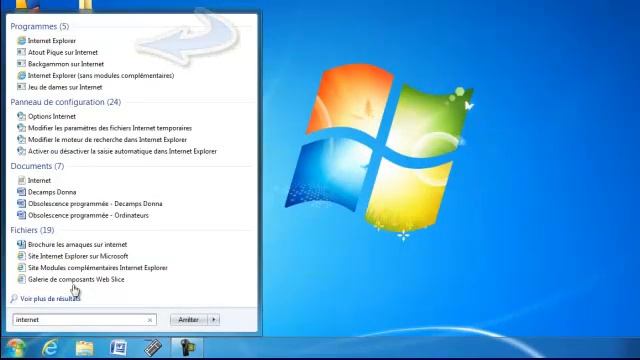Open the Windows Start orb
The image size is (640, 360).
pyautogui.click(x=15, y=348)
